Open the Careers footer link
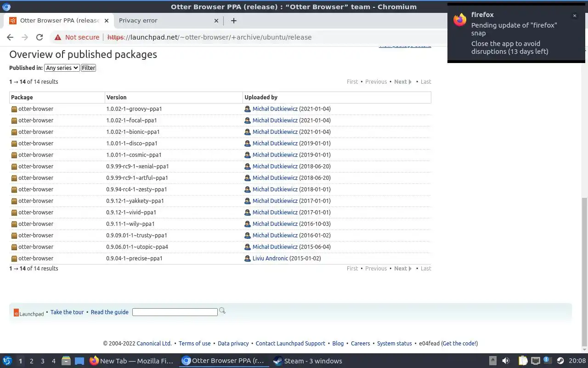The image size is (588, 368). (360, 343)
